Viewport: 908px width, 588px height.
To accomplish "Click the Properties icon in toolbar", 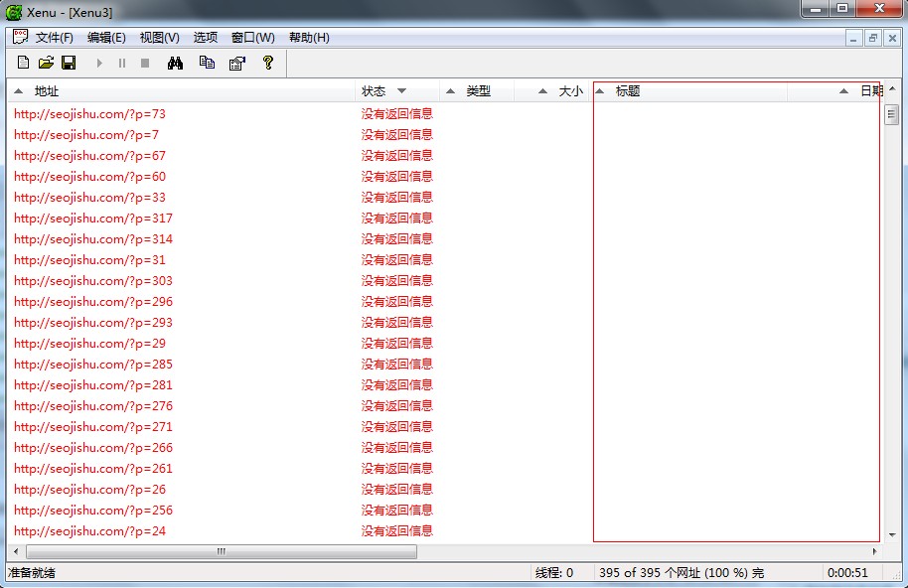I will pyautogui.click(x=236, y=63).
